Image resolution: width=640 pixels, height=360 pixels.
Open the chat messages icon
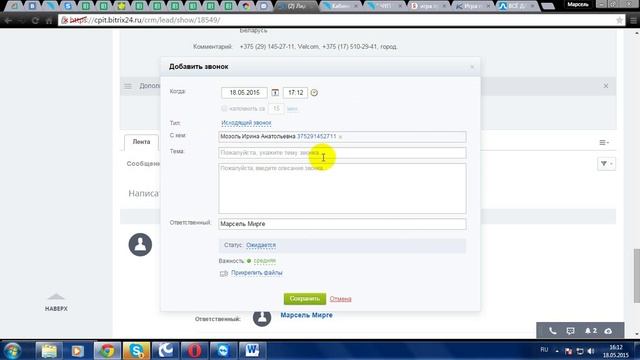[x=570, y=331]
